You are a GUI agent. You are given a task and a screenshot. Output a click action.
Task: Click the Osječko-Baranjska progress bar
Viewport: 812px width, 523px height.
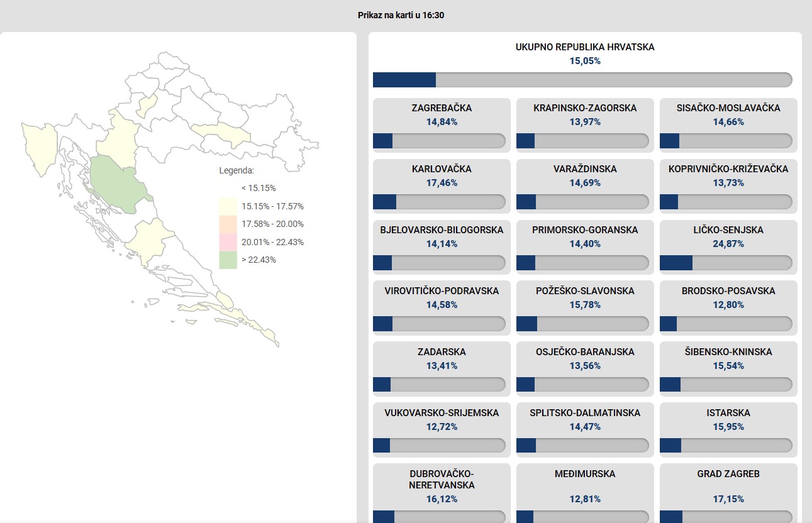pyautogui.click(x=582, y=384)
